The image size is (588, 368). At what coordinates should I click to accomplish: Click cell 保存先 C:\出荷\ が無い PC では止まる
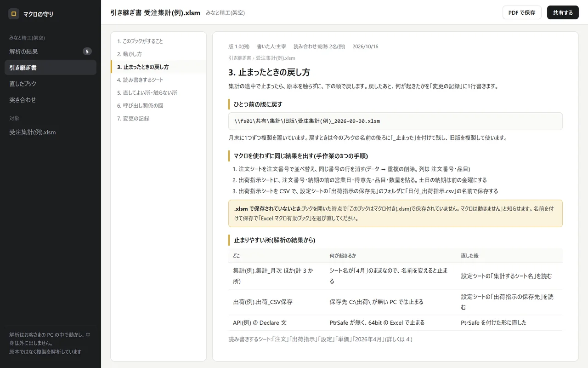coord(390,302)
